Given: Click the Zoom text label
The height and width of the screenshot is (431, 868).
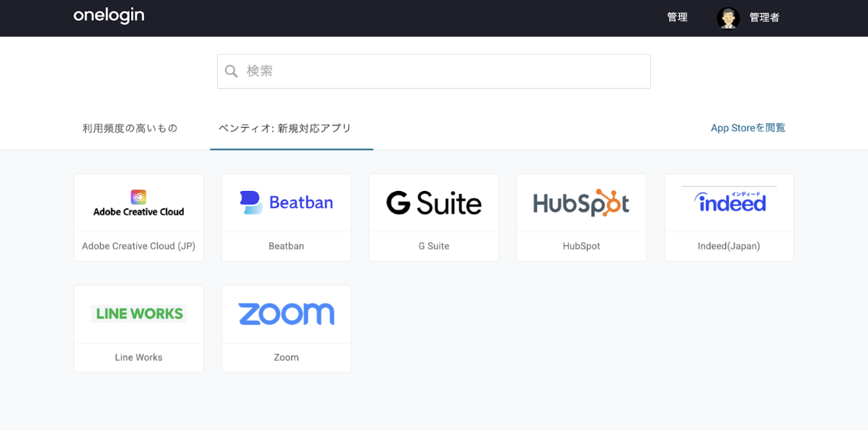Looking at the screenshot, I should (286, 357).
